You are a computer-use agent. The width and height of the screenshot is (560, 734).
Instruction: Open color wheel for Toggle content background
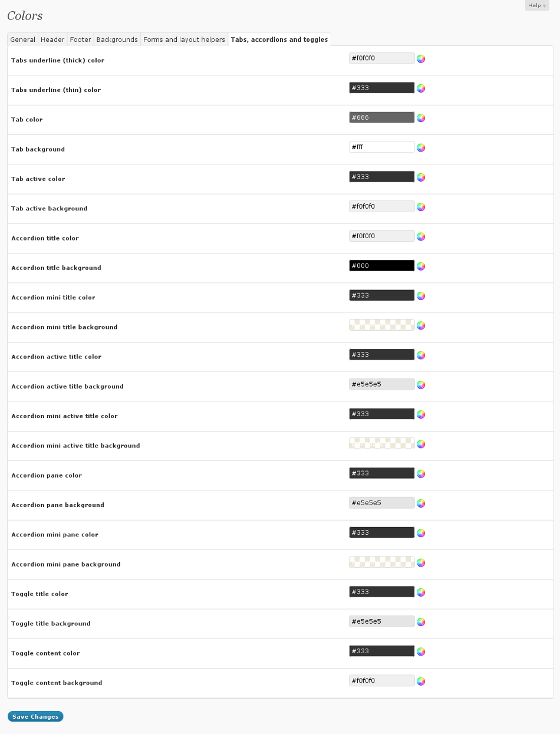421,682
